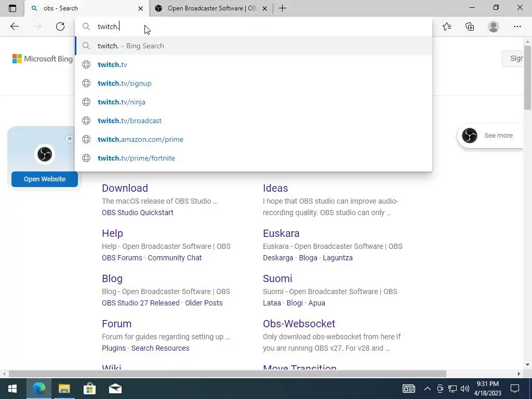This screenshot has width=532, height=399.
Task: Select the twitch.tv suggestion
Action: point(254,64)
